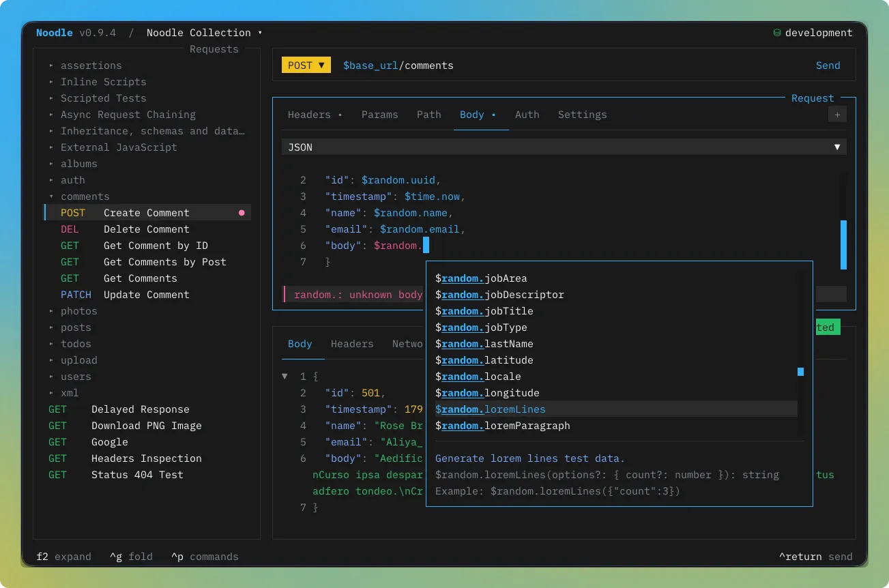Open the Path tab
Viewport: 889px width, 588px height.
pyautogui.click(x=429, y=115)
